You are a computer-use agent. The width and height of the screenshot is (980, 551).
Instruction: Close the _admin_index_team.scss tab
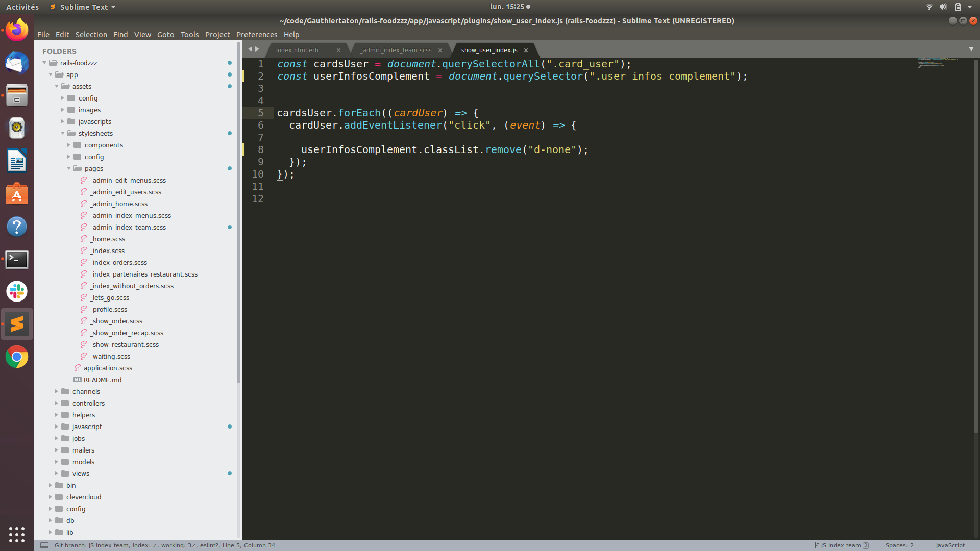(440, 50)
